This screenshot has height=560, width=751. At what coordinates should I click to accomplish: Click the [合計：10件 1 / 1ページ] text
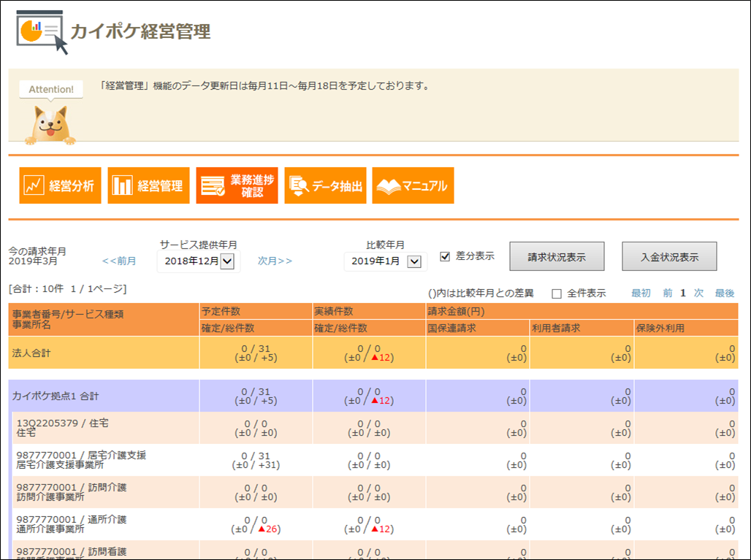(67, 288)
